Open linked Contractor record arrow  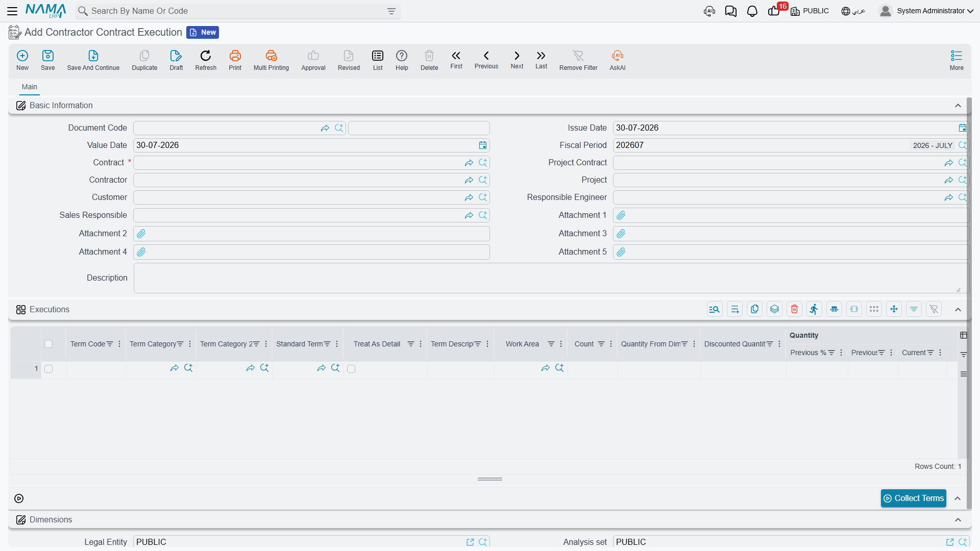pos(469,180)
